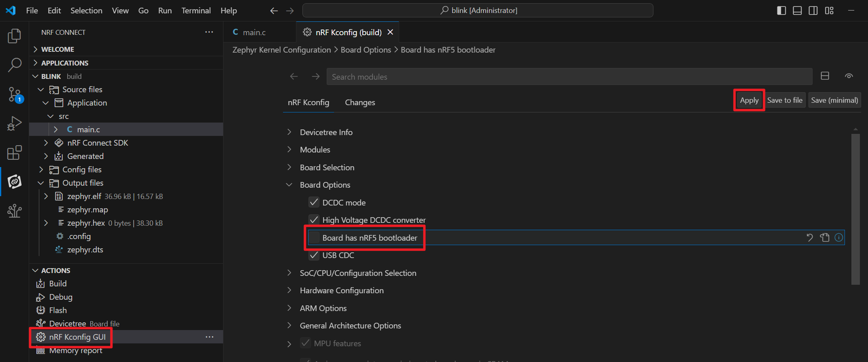Collapse the Board Options group
The width and height of the screenshot is (868, 362).
tap(289, 184)
